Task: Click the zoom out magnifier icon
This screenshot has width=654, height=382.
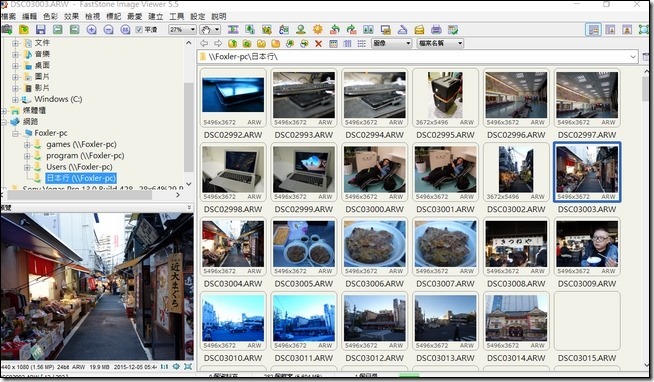Action: 108,30
